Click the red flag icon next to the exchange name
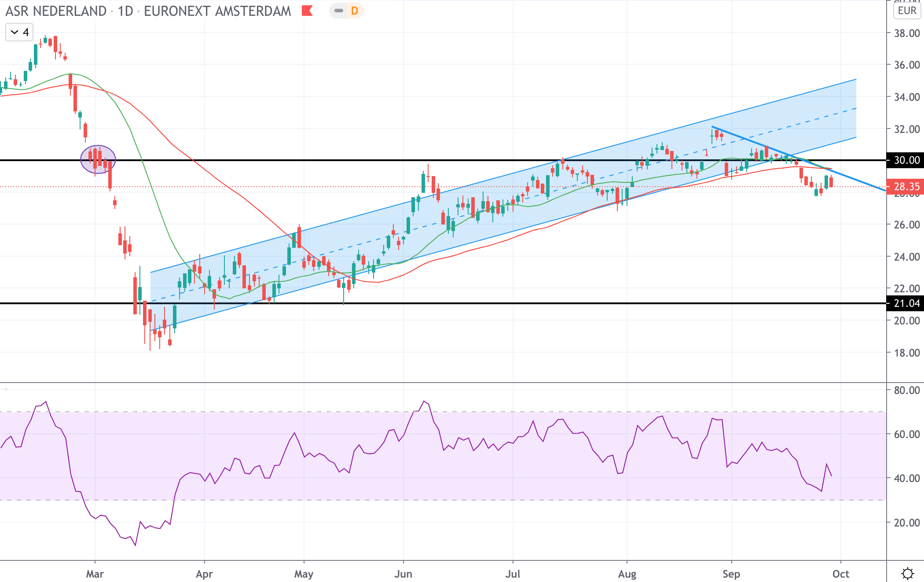This screenshot has height=582, width=924. [307, 11]
